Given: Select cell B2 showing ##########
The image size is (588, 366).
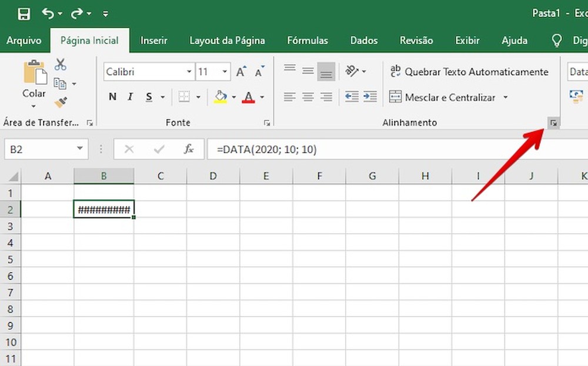Looking at the screenshot, I should pos(104,209).
